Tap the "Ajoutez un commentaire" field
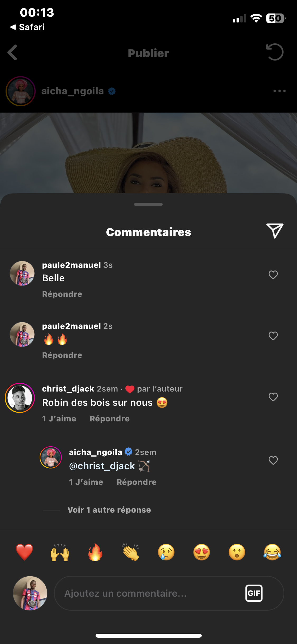 [x=148, y=593]
